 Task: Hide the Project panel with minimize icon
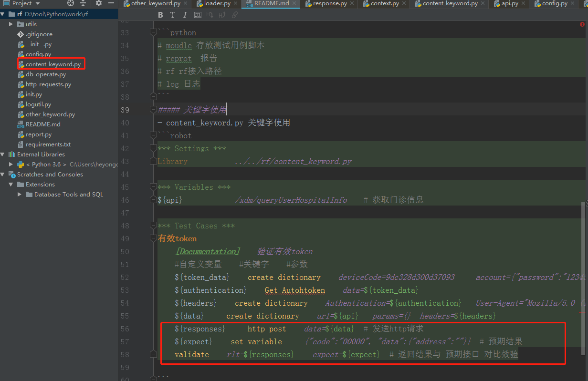111,3
